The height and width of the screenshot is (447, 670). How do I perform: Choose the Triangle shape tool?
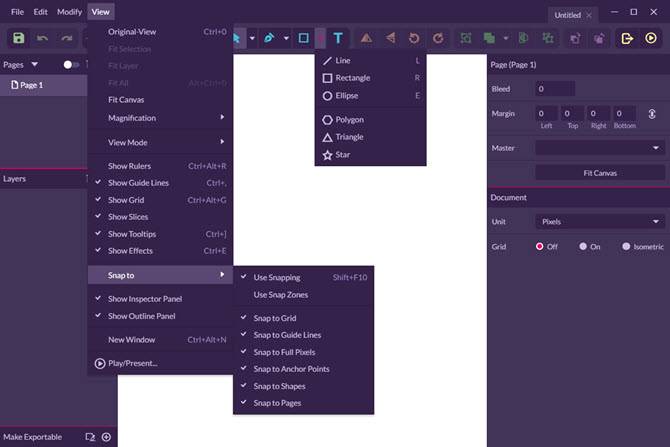tap(370, 137)
